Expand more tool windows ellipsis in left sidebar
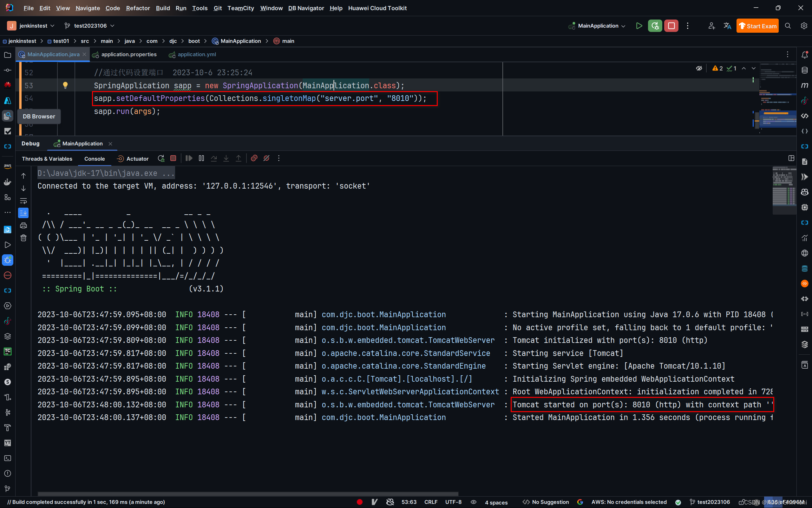Viewport: 812px width, 508px height. (x=7, y=212)
